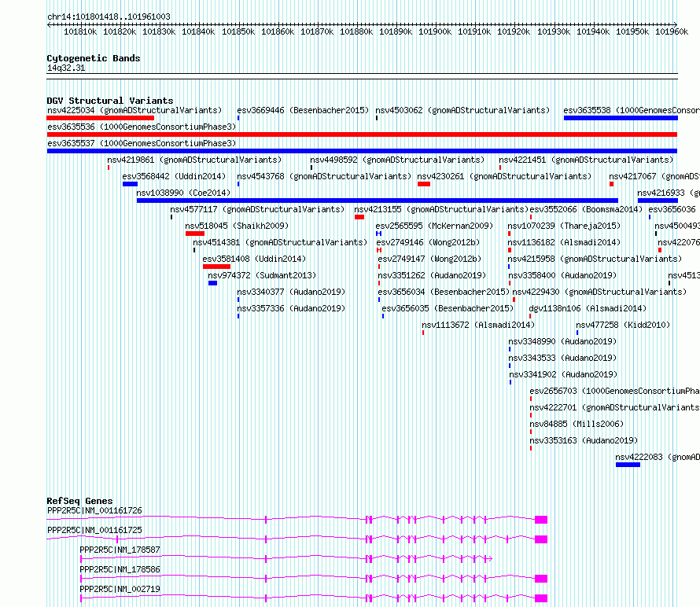Open esv2749146 (Wong2012b) label

click(428, 242)
